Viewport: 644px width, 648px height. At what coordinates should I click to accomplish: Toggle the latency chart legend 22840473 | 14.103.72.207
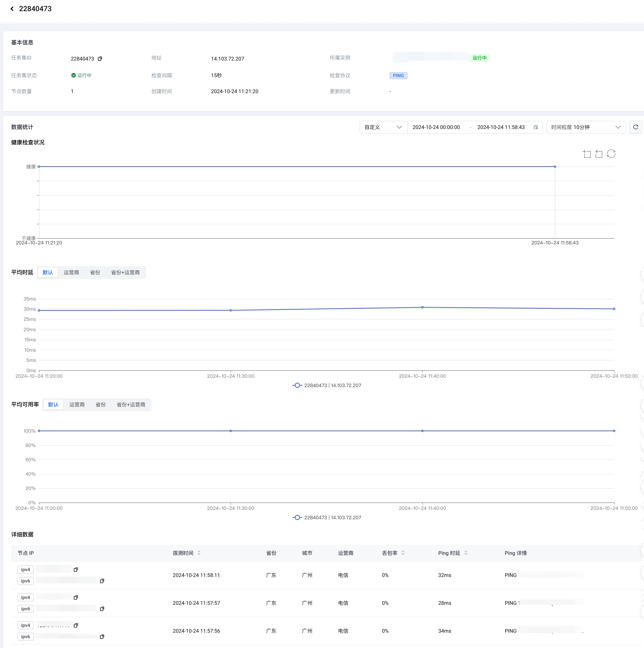[327, 385]
